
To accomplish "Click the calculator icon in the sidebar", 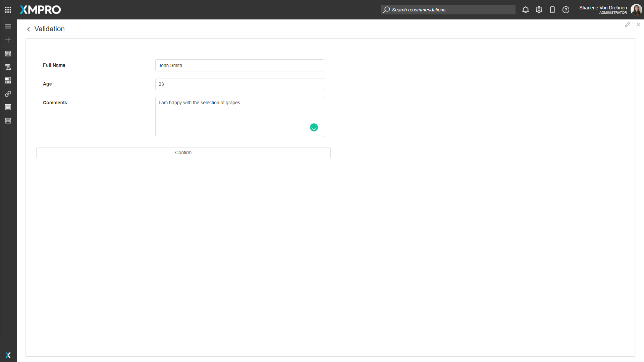I will 8,107.
